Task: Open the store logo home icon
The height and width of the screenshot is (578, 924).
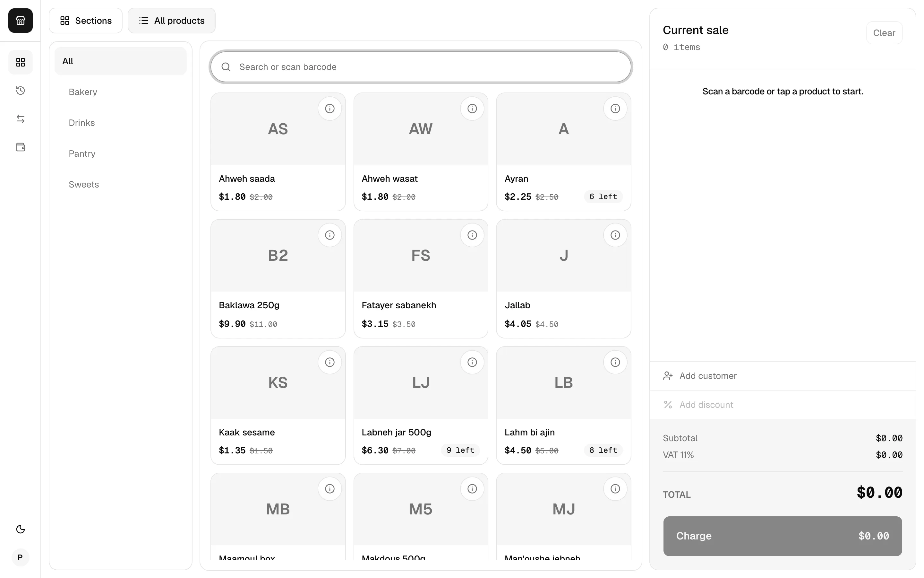Action: pyautogui.click(x=20, y=20)
